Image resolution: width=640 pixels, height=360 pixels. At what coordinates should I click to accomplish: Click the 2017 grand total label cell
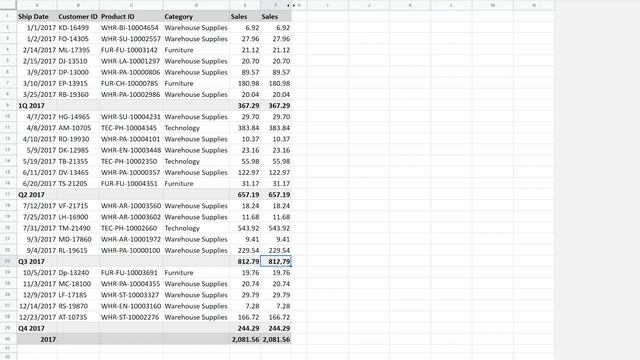click(x=37, y=340)
